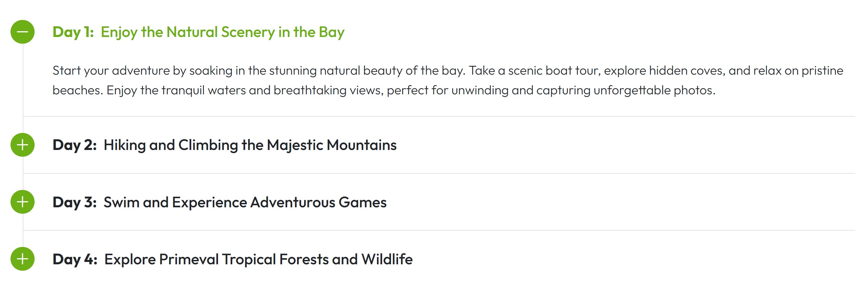This screenshot has height=285, width=868.
Task: Click the green "Day 1:" label
Action: 73,32
